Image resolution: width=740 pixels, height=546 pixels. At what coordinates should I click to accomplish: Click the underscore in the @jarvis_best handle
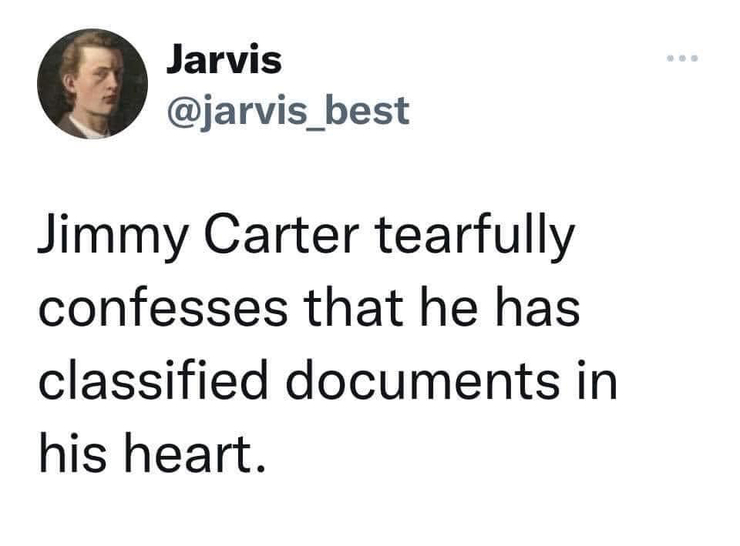tap(309, 128)
